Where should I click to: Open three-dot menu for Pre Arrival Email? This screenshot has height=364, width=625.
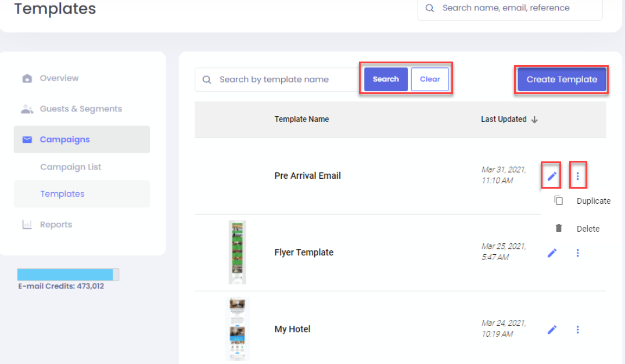click(x=577, y=176)
